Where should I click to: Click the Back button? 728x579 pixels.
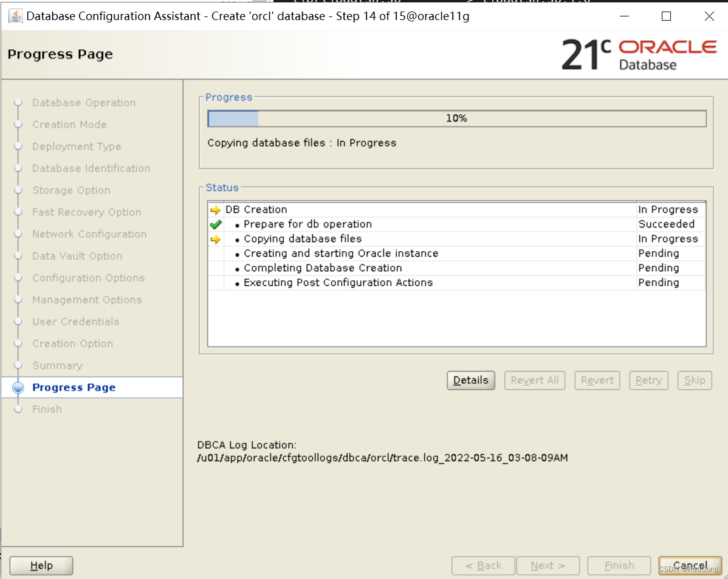pyautogui.click(x=483, y=566)
